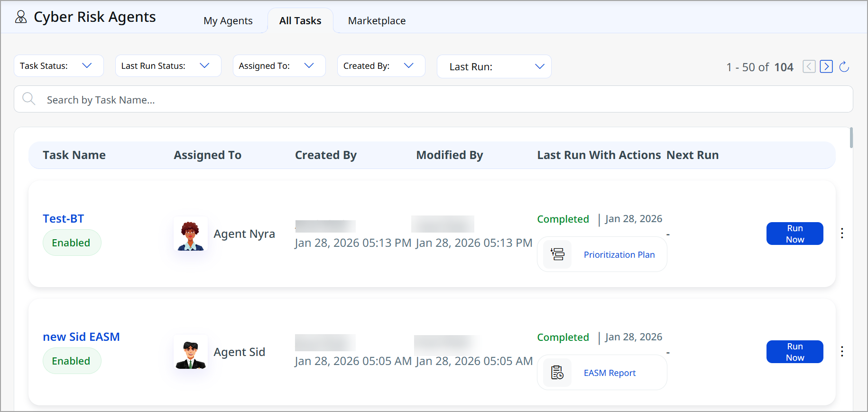This screenshot has height=412, width=868.
Task: Go to the previous page of tasks
Action: coord(809,66)
